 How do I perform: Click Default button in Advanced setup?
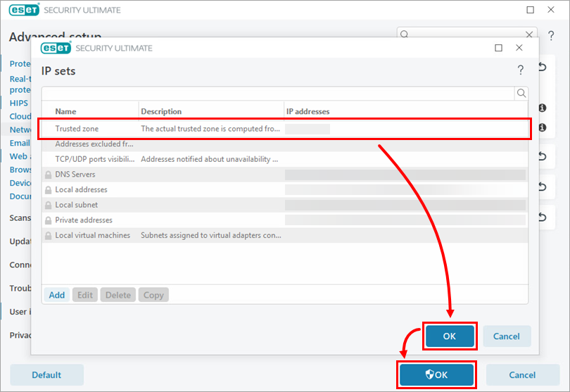pos(46,375)
